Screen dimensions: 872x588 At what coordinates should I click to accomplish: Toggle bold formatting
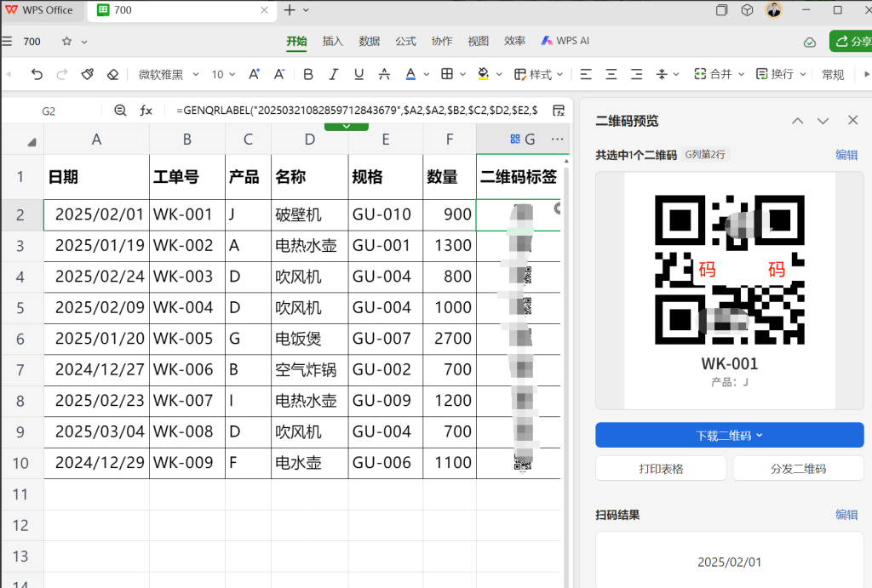pos(308,74)
